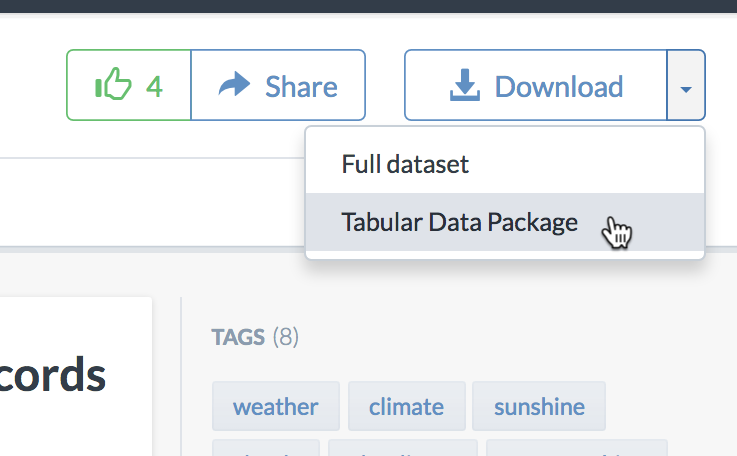This screenshot has height=456, width=737.
Task: Click the TAGS section heading
Action: tap(238, 337)
